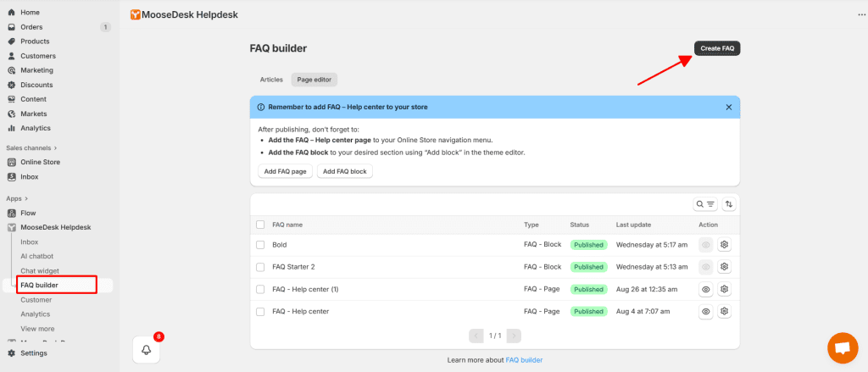This screenshot has height=372, width=868.
Task: Open Analytics in MooseDesk submenu
Action: click(36, 314)
